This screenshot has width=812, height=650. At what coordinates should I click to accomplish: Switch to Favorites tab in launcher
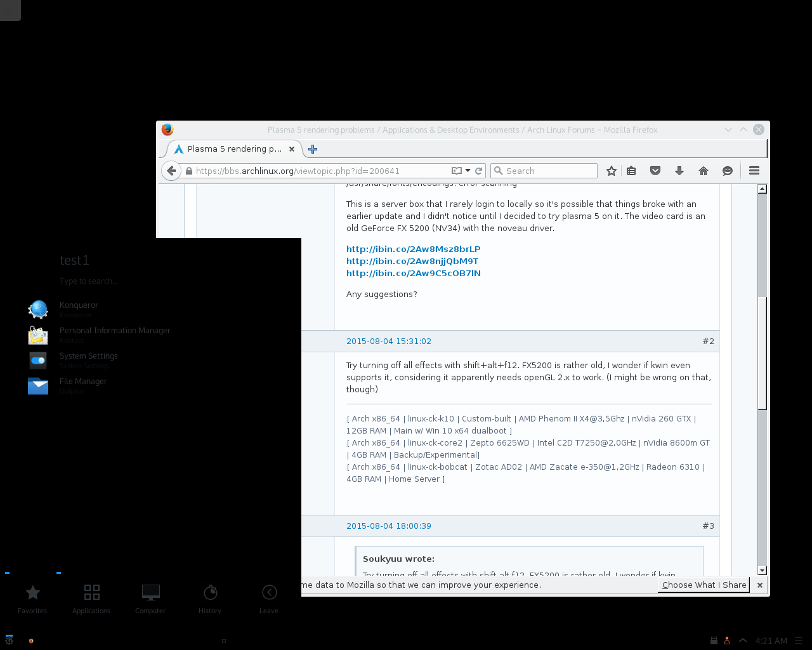tap(32, 599)
